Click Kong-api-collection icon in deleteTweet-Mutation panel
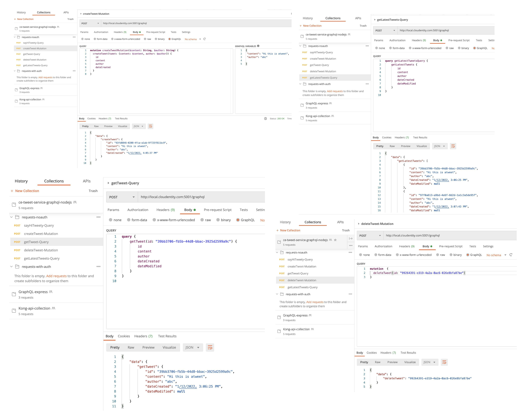 (x=279, y=331)
